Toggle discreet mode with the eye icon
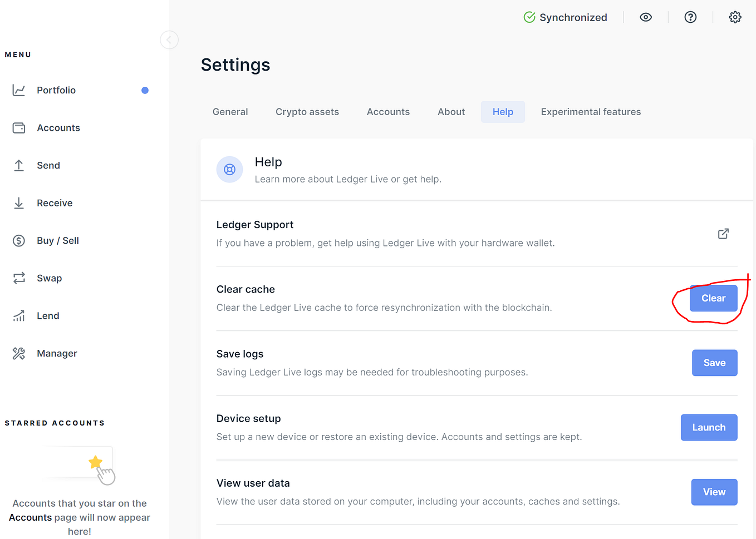 pyautogui.click(x=646, y=17)
